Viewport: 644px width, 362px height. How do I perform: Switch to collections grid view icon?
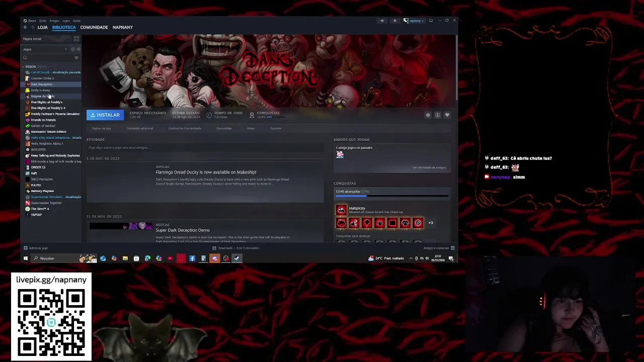[76, 39]
